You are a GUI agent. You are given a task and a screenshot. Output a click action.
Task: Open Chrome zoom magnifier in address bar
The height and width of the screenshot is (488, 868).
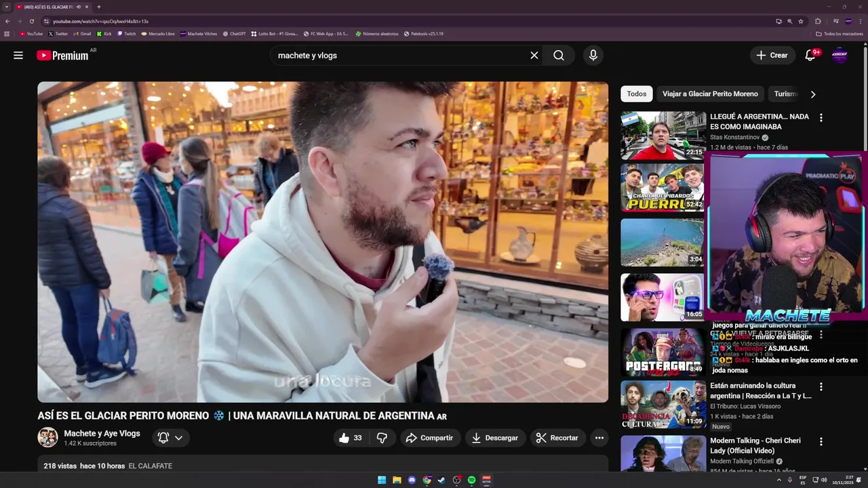(x=789, y=21)
